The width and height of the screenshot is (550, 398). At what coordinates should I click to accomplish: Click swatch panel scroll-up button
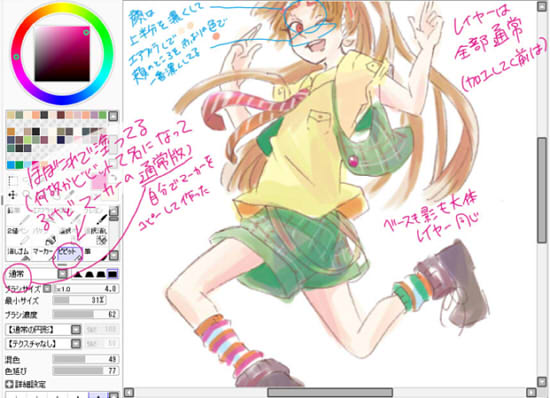[x=113, y=116]
